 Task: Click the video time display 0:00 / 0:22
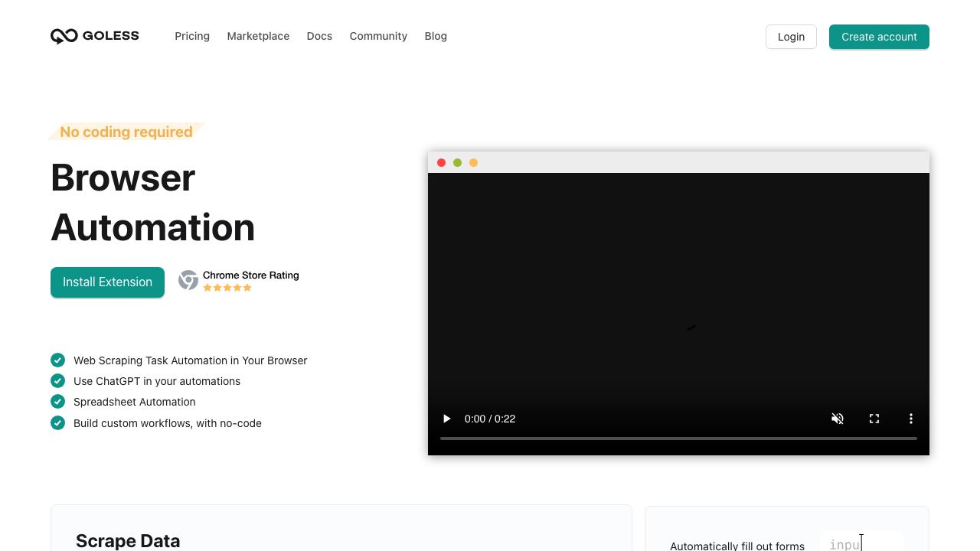click(490, 419)
